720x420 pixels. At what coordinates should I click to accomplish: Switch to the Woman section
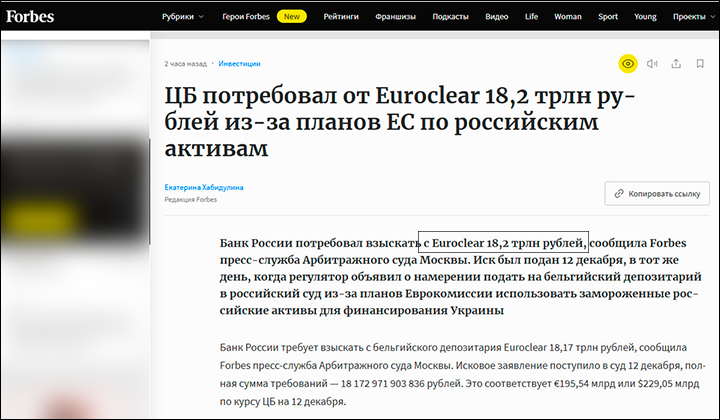tap(567, 17)
